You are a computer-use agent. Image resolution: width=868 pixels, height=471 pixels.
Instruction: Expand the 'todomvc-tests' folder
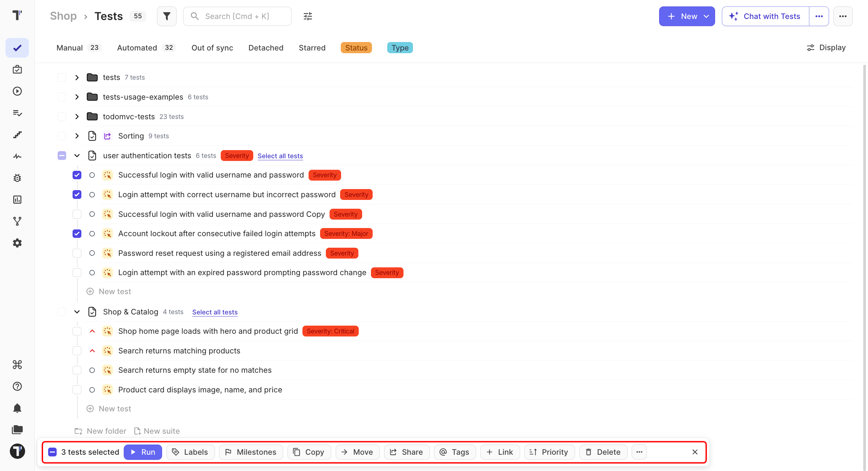click(x=77, y=117)
